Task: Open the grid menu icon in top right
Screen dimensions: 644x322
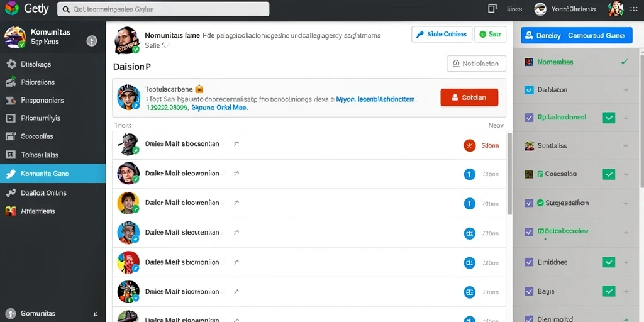Action: click(633, 9)
